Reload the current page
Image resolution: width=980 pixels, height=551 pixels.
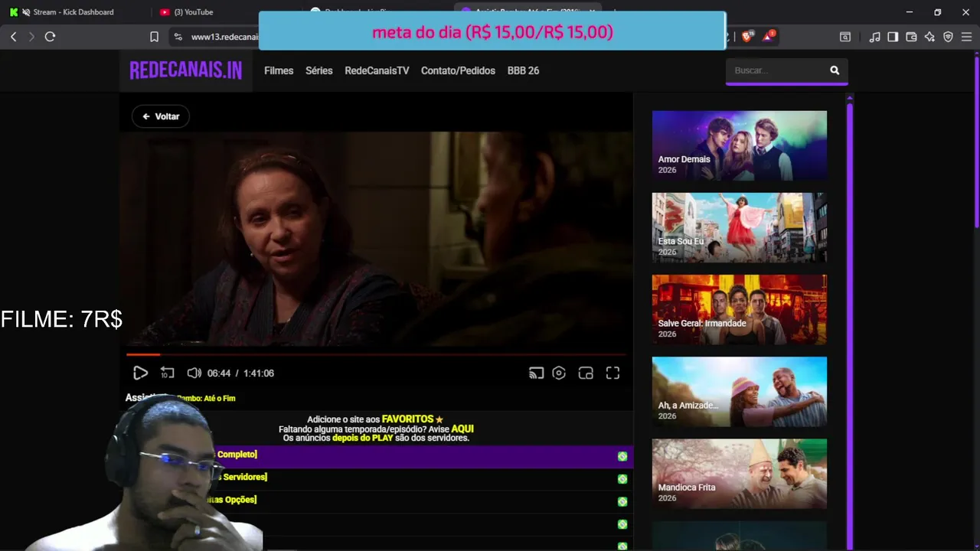51,37
